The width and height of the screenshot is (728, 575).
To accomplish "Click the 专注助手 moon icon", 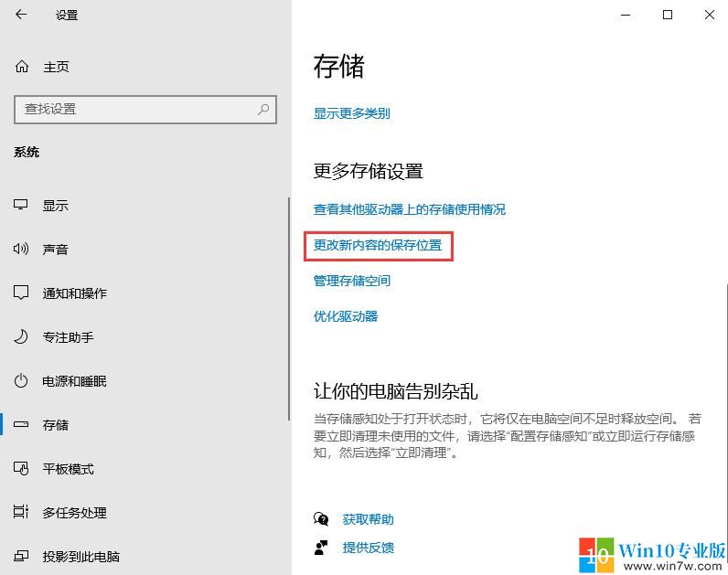I will [21, 336].
